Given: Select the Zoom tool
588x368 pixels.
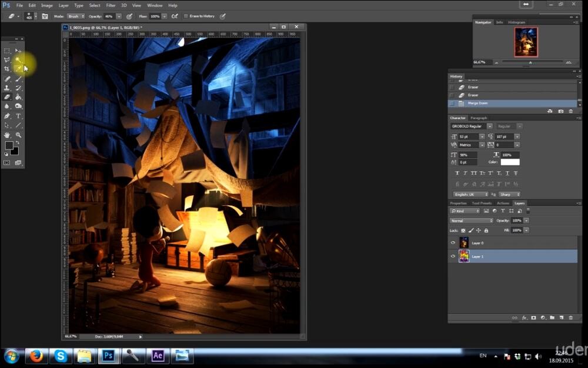Looking at the screenshot, I should (x=18, y=135).
